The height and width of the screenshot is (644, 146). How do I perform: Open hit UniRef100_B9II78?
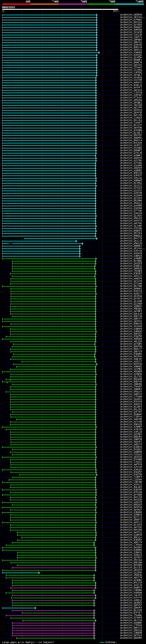(131, 239)
